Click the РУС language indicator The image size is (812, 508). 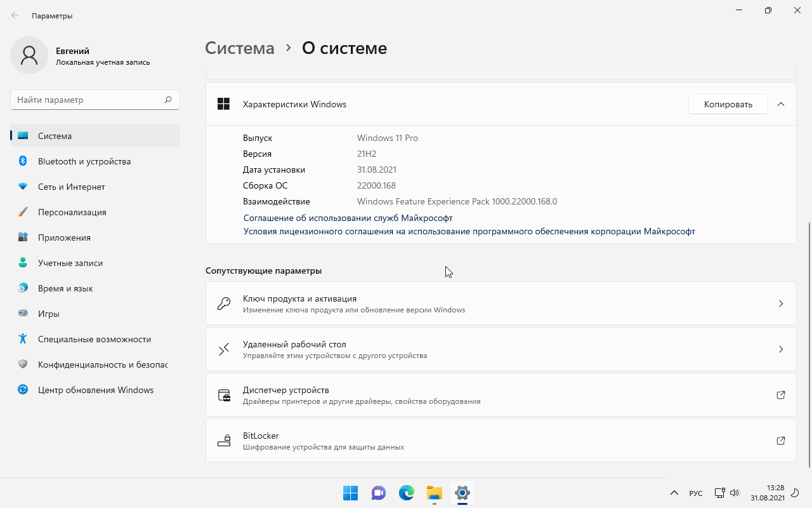(696, 493)
